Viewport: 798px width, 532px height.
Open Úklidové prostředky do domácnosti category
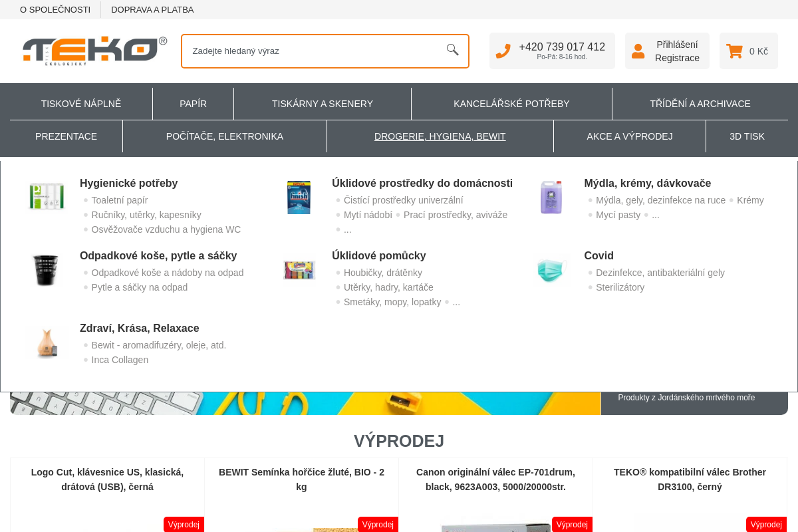pos(422,183)
